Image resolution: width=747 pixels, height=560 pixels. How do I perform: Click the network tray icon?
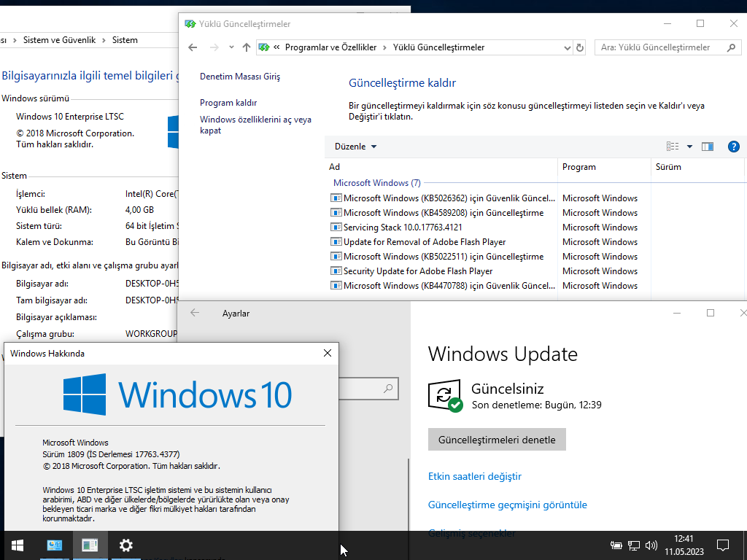tap(634, 545)
